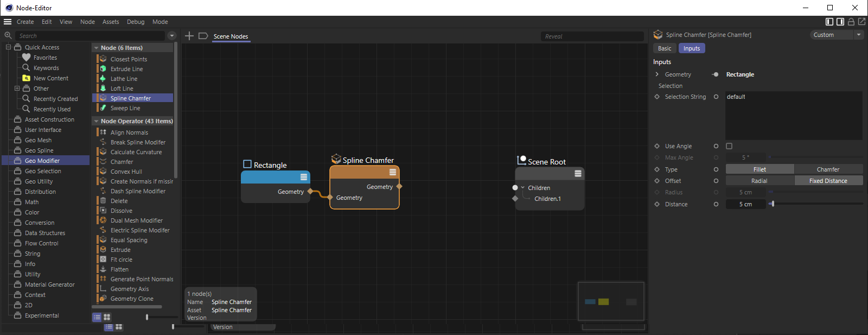
Task: Click the hamburger menu icon in menu bar
Action: (x=8, y=22)
